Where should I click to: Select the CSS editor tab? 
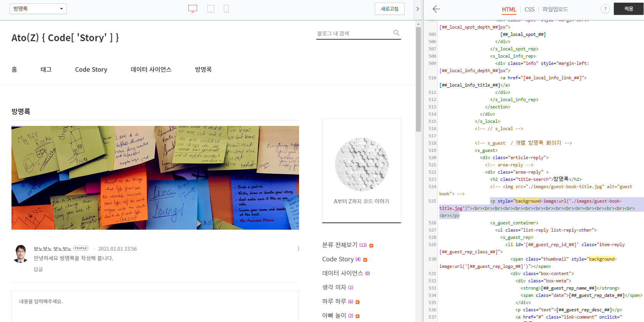point(529,9)
